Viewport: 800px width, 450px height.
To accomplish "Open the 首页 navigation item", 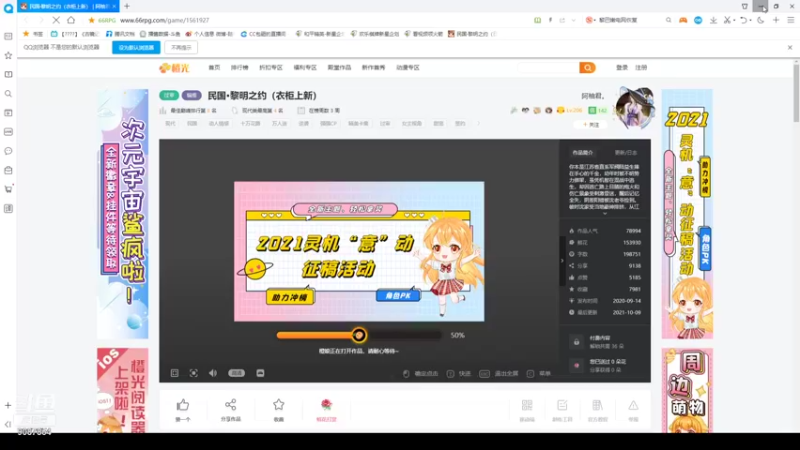I will (x=214, y=67).
